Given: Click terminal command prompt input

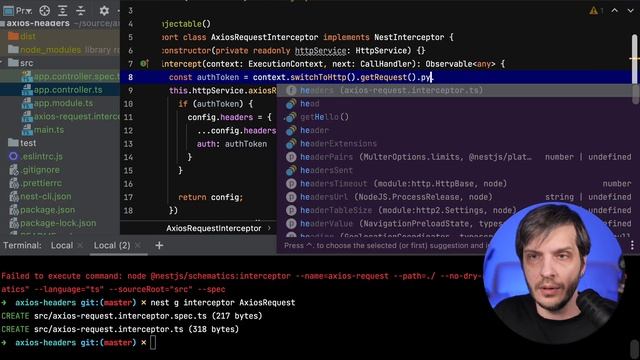Looking at the screenshot, I should (153, 342).
